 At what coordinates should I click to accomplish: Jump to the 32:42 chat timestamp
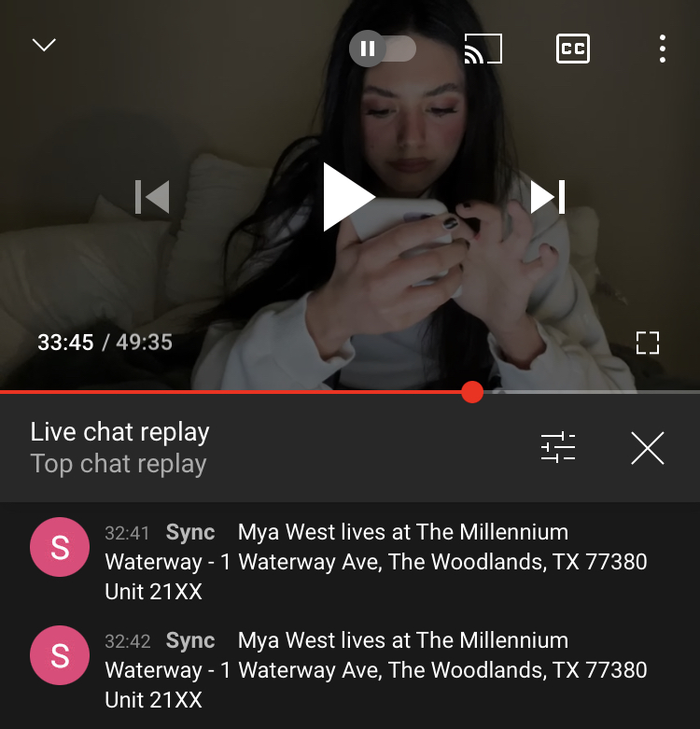click(128, 641)
